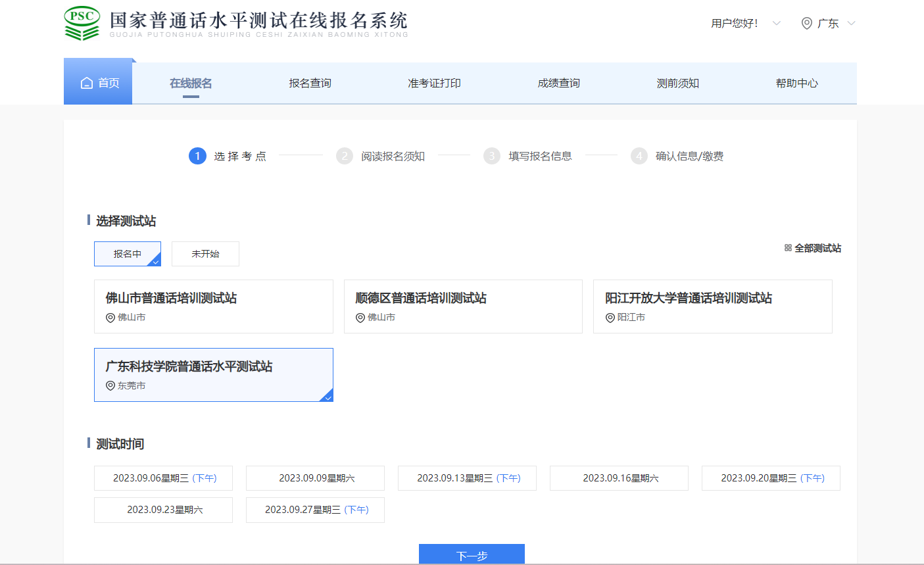The height and width of the screenshot is (565, 924).
Task: Go to the 成绩查询 tab
Action: pyautogui.click(x=558, y=84)
